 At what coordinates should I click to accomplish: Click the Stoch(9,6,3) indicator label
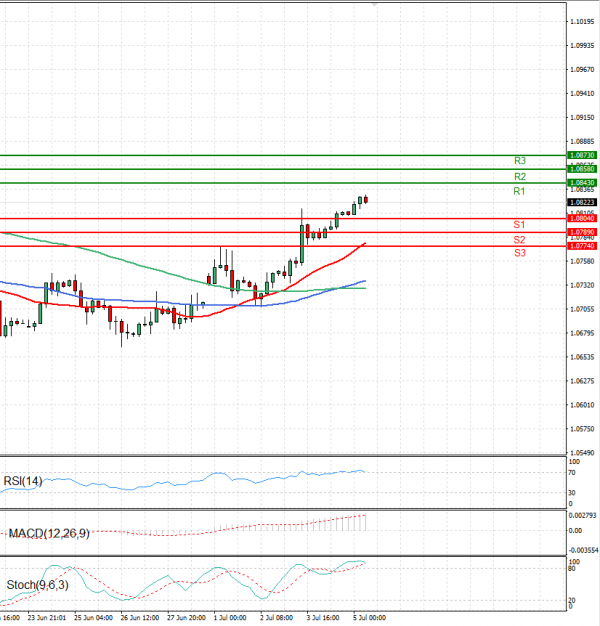(x=40, y=584)
